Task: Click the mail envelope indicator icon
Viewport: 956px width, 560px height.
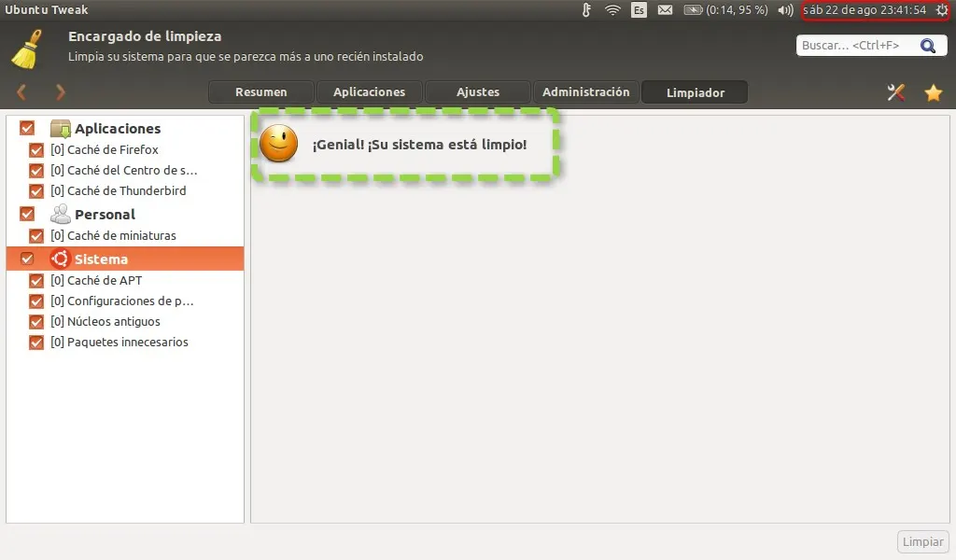Action: pyautogui.click(x=665, y=10)
